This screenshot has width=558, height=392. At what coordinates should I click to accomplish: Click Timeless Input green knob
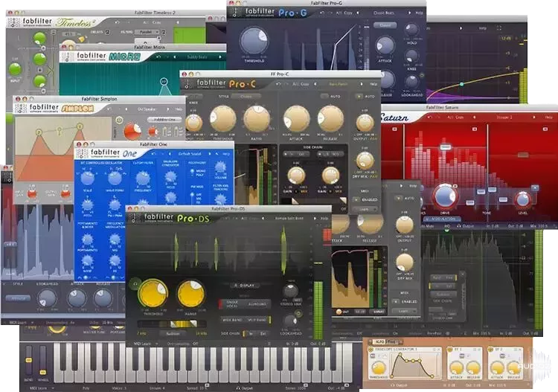tap(16, 69)
